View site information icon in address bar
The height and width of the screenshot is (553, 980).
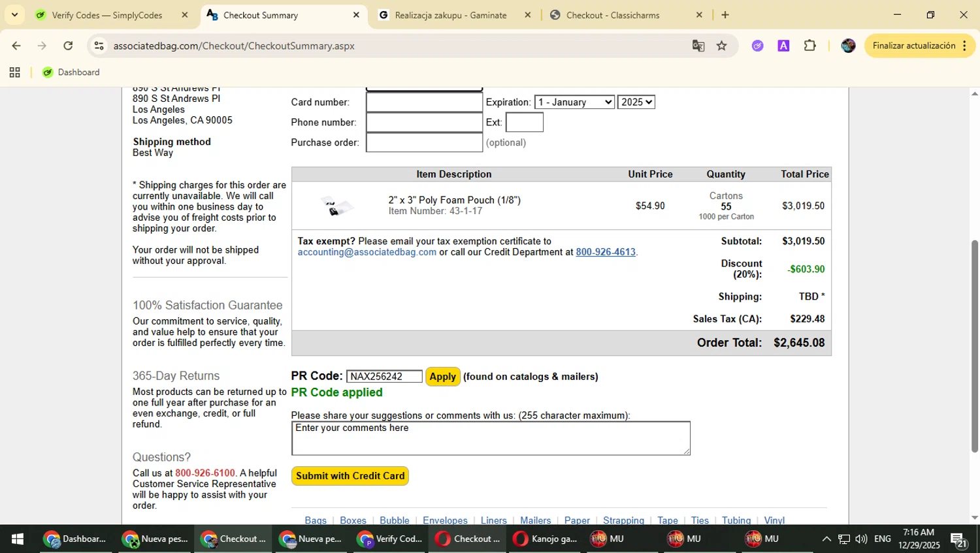(x=99, y=46)
